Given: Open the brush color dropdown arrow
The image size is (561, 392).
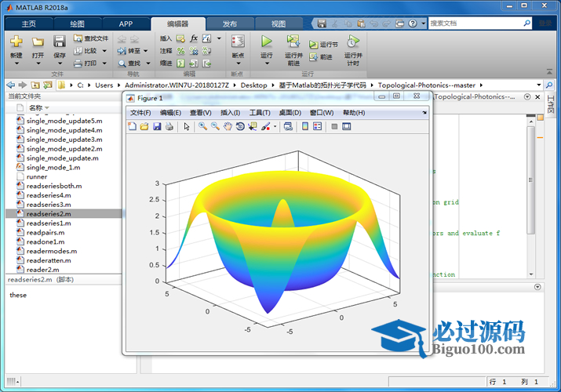Looking at the screenshot, I should [x=275, y=126].
